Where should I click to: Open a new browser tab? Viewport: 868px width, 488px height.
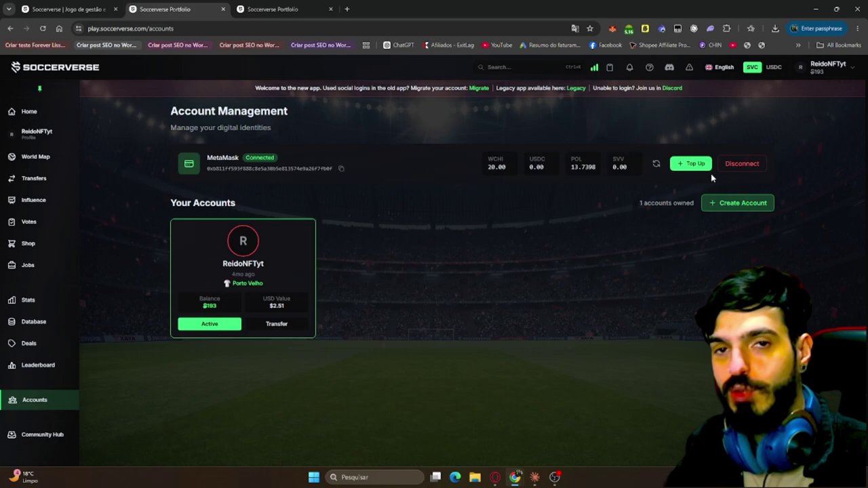(x=347, y=9)
